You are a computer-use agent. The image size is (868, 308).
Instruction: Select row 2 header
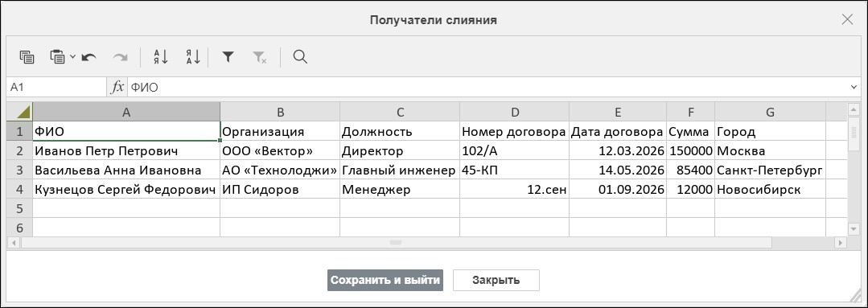20,151
